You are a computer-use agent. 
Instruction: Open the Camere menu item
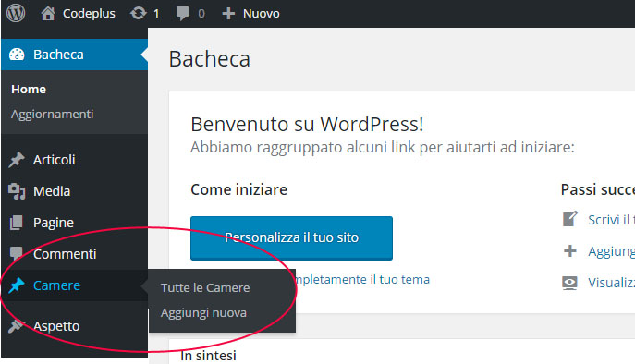[x=56, y=285]
